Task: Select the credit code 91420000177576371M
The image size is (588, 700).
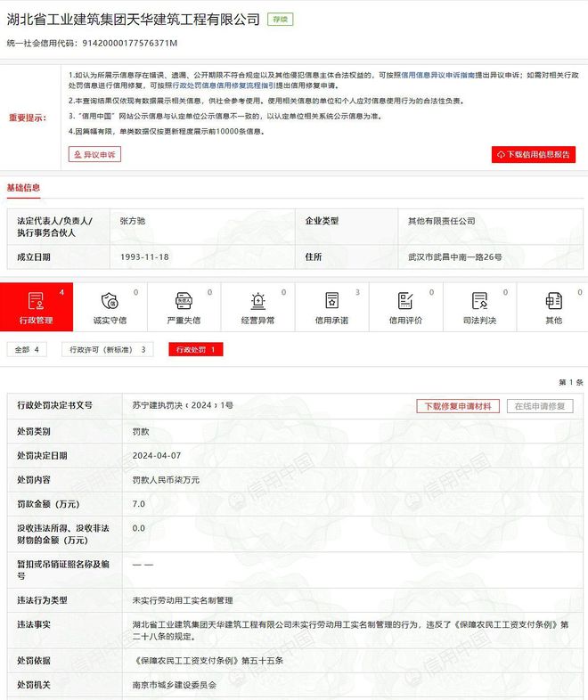Action: [130, 44]
